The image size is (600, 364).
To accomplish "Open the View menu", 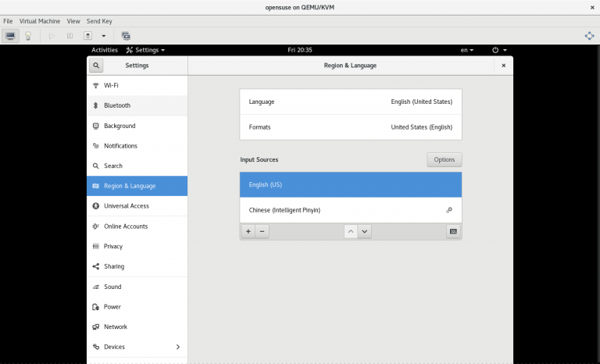I will click(x=73, y=21).
